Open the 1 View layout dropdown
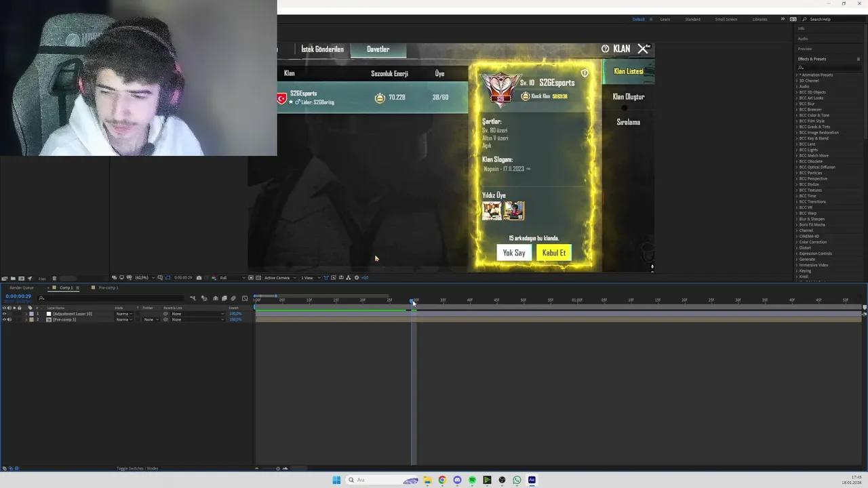This screenshot has width=868, height=488. (x=311, y=278)
